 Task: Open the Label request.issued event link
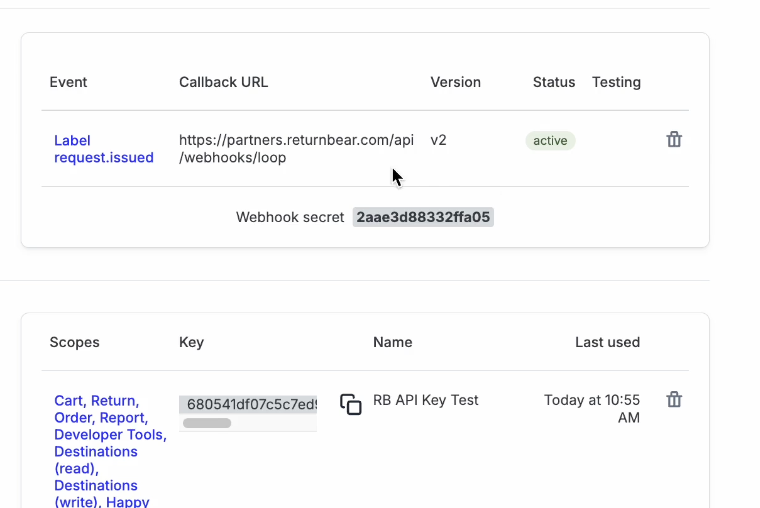103,149
